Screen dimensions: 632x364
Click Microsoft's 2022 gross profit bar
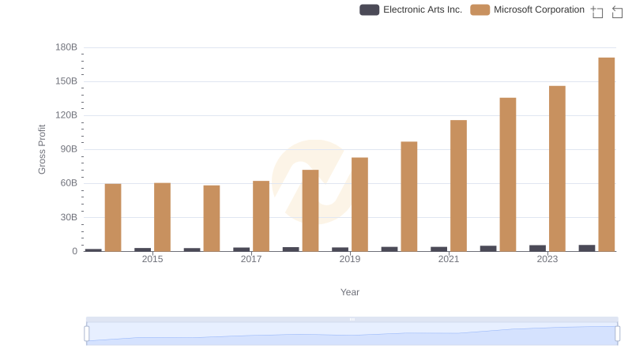click(508, 174)
